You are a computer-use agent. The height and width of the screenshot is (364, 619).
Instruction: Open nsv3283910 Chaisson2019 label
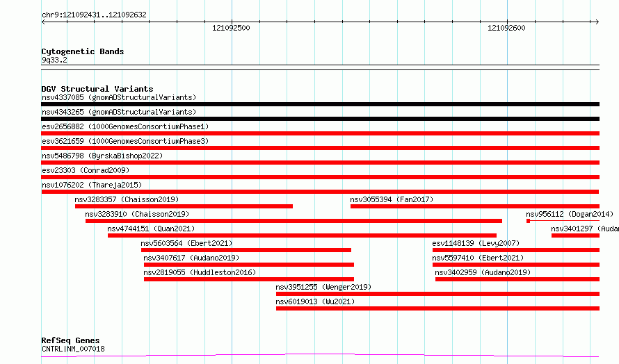[137, 214]
